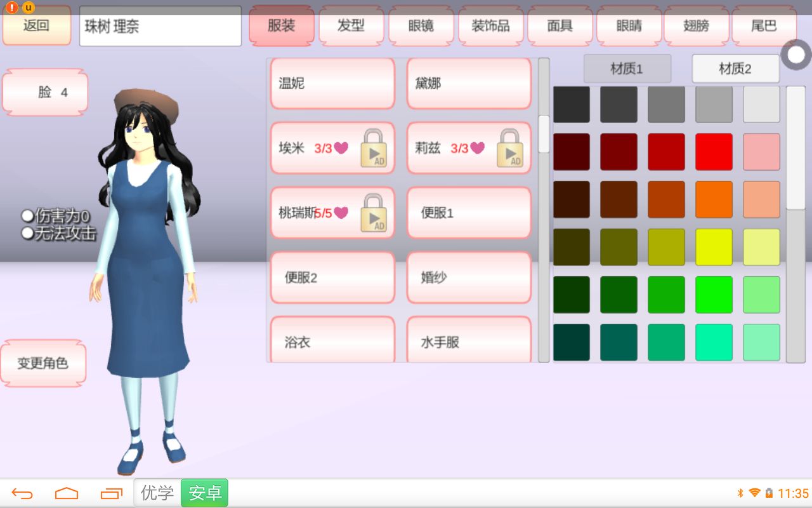Tap the ad lock icon on 桃瑞斯

coord(373,213)
